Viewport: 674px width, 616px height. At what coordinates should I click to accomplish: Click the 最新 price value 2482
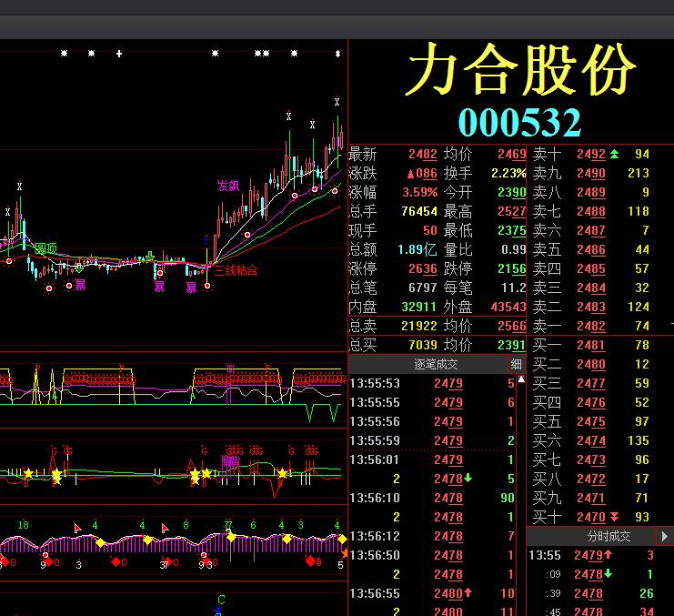coord(423,154)
